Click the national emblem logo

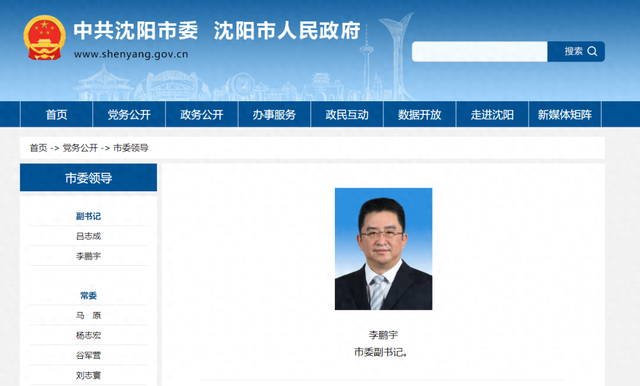(x=44, y=38)
